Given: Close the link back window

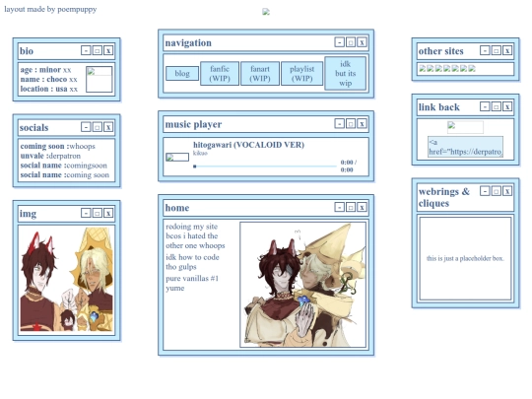Looking at the screenshot, I should pos(507,106).
